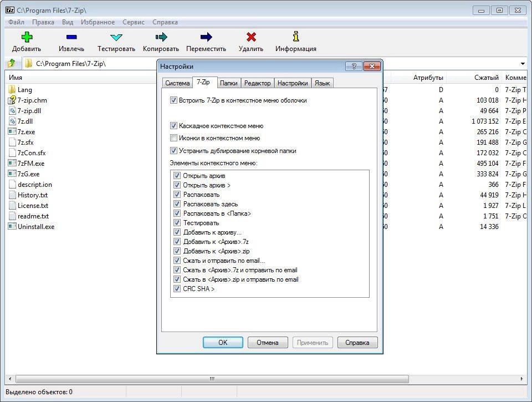Click the Lang folder icon

(12, 89)
